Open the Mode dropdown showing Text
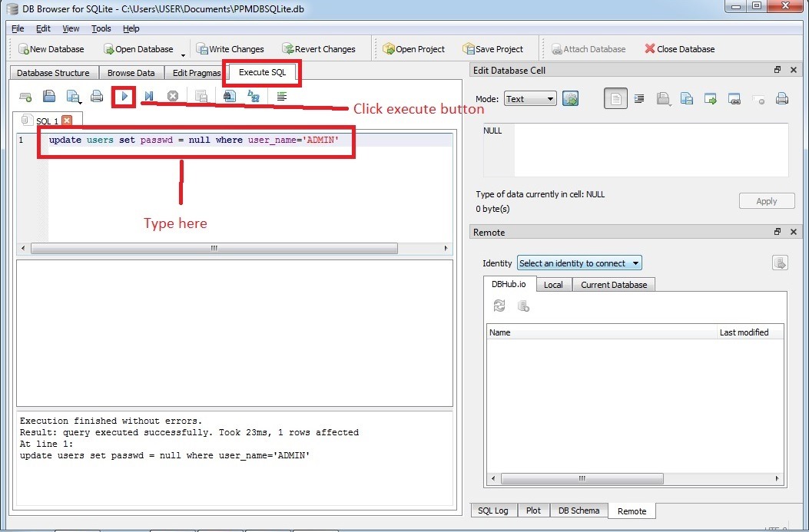Screen dimensions: 809x532 (530, 99)
